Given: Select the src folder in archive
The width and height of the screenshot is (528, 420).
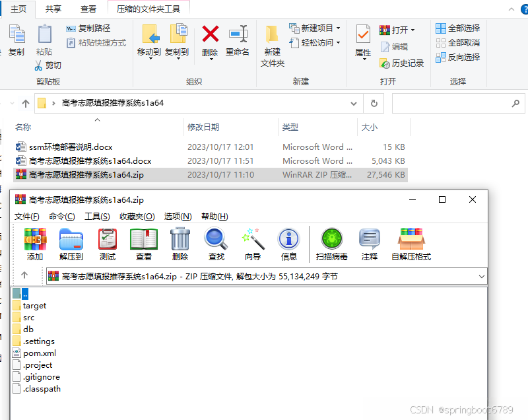Looking at the screenshot, I should click(x=24, y=317).
